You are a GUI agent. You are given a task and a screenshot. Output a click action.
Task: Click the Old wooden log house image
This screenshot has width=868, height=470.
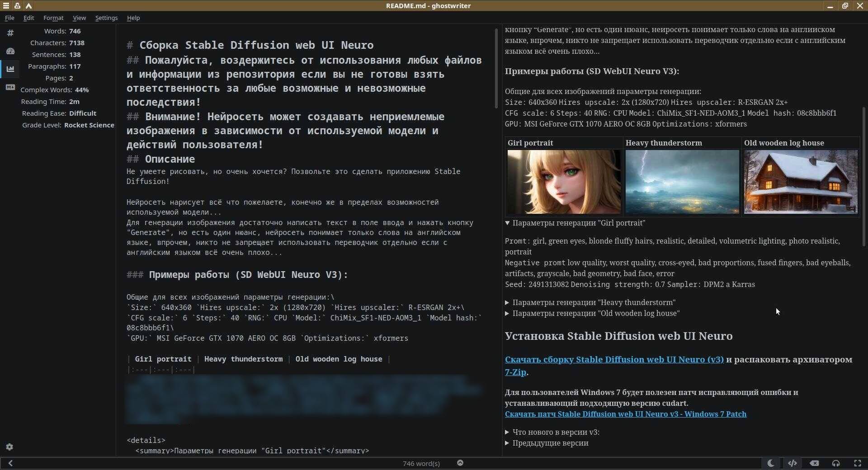click(801, 182)
